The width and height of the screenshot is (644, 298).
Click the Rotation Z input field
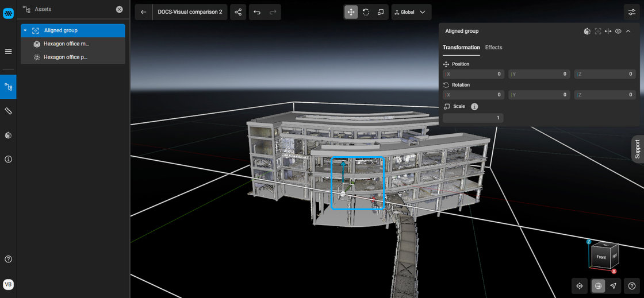coord(605,95)
